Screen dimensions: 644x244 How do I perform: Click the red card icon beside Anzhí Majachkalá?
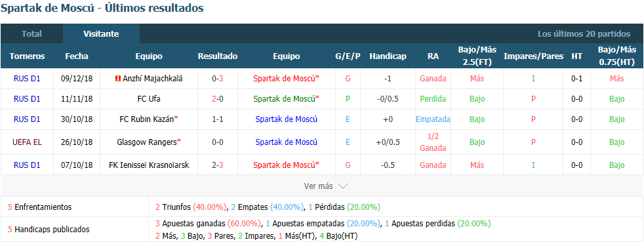click(x=118, y=79)
